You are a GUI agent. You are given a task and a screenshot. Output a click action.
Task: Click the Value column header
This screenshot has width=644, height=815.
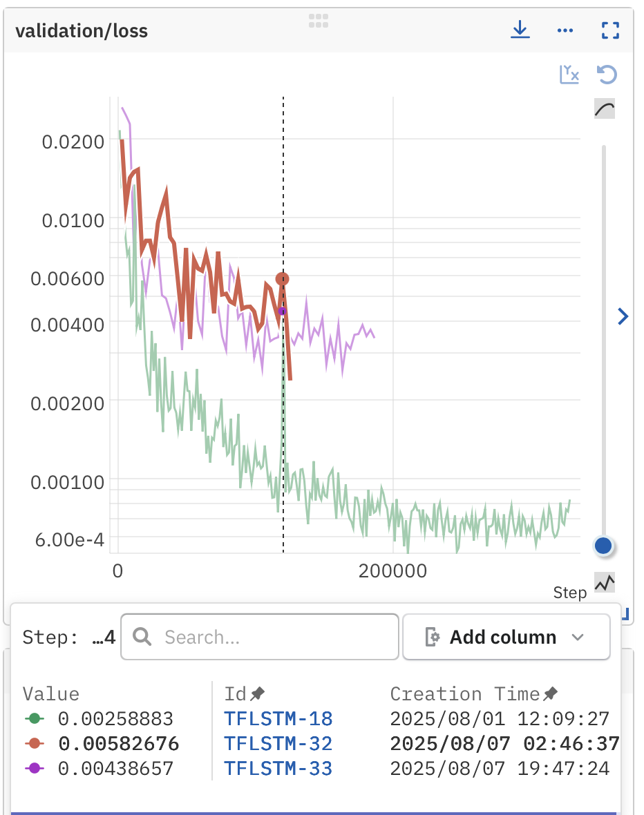tap(51, 693)
